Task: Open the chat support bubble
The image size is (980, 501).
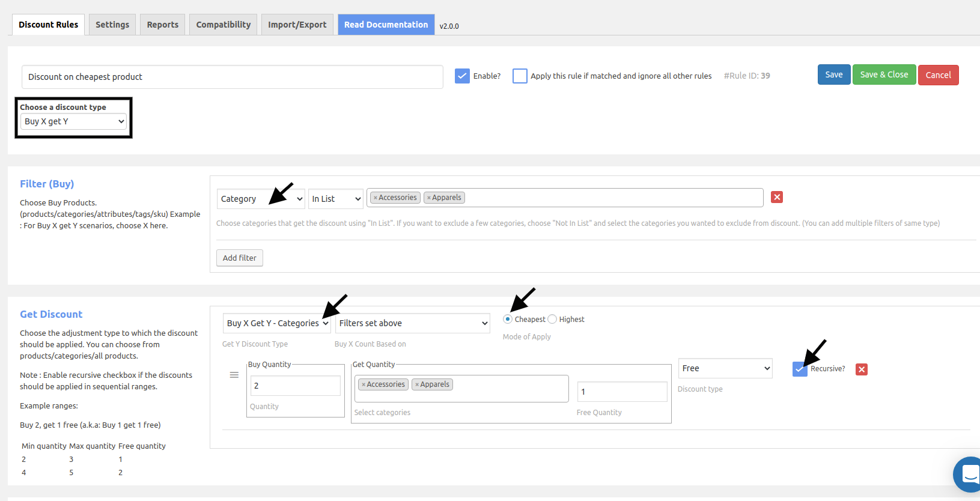Action: (969, 474)
